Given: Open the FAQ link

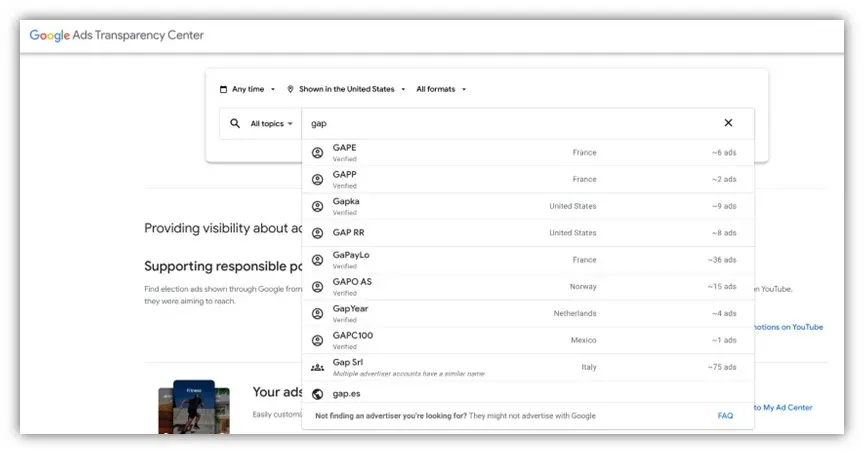Looking at the screenshot, I should pos(725,416).
